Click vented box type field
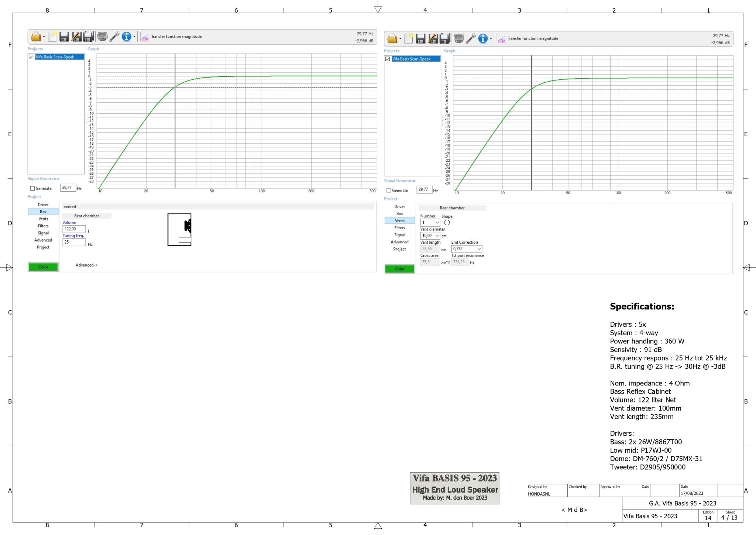The height and width of the screenshot is (535, 756). pyautogui.click(x=218, y=207)
